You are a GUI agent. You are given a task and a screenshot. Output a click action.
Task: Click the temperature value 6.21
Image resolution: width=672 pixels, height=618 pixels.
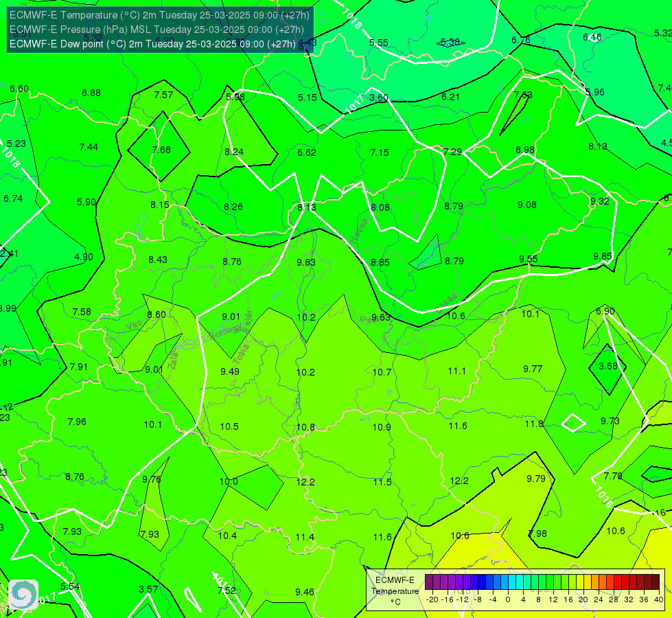coord(450,98)
